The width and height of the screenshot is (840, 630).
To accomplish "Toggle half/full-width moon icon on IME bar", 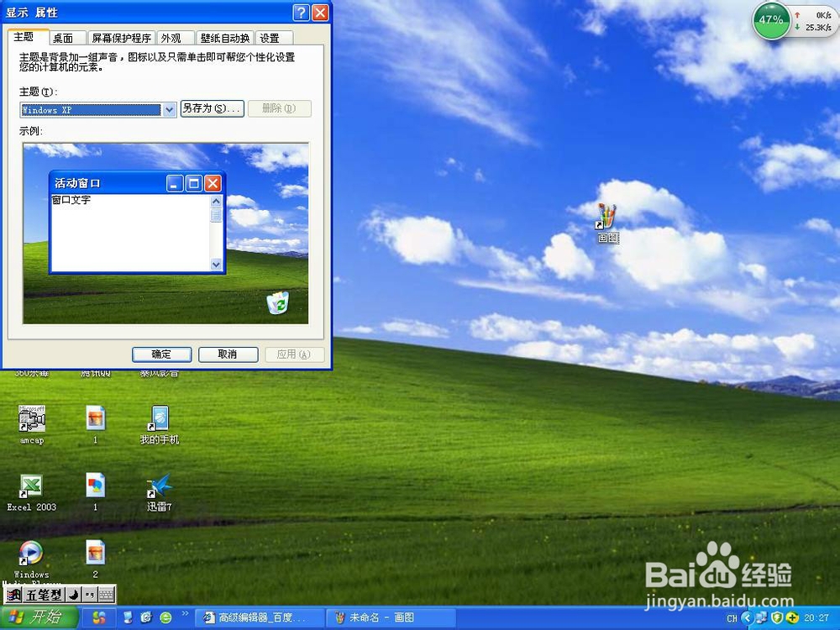I will (x=73, y=594).
